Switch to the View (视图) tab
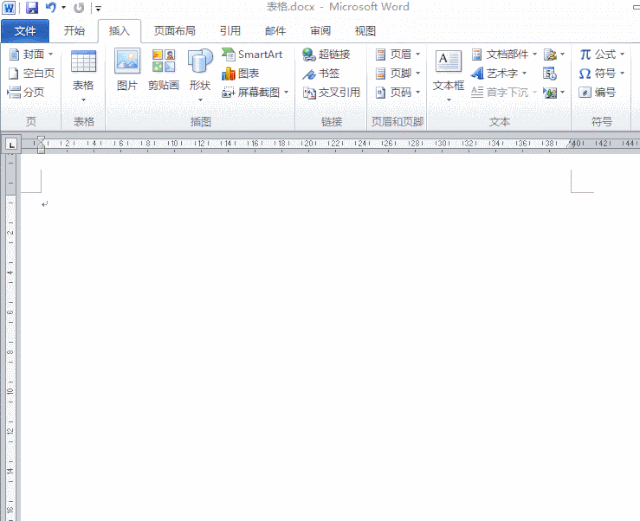Viewport: 640px width, 521px height. click(365, 31)
